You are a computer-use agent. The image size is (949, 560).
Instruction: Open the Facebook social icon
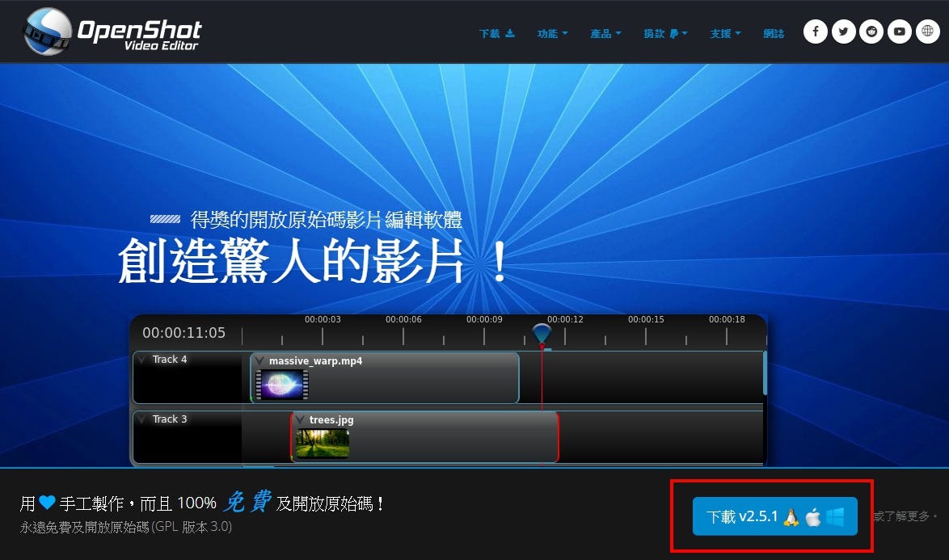816,32
